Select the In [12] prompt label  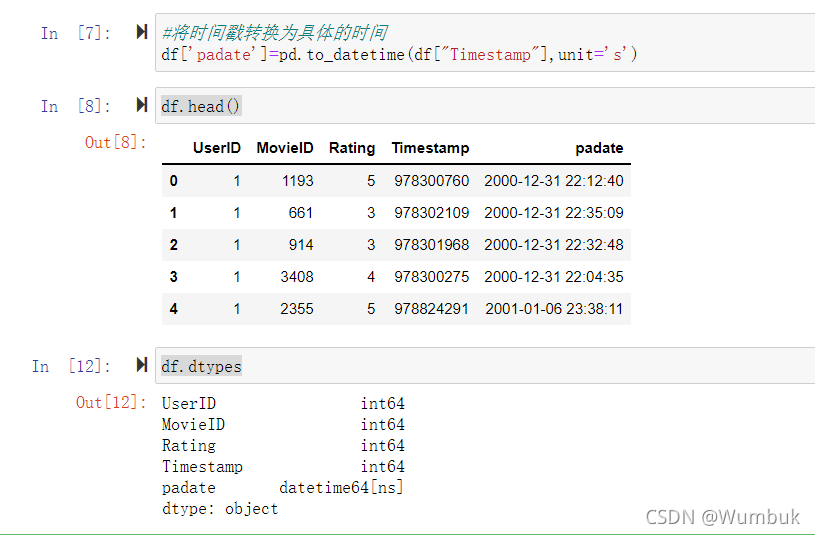click(71, 366)
